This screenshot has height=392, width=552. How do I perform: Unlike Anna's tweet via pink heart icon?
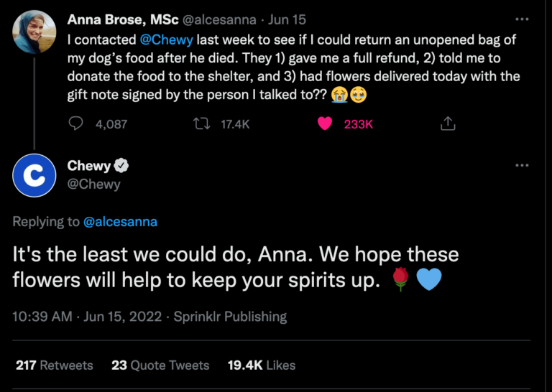(x=325, y=123)
